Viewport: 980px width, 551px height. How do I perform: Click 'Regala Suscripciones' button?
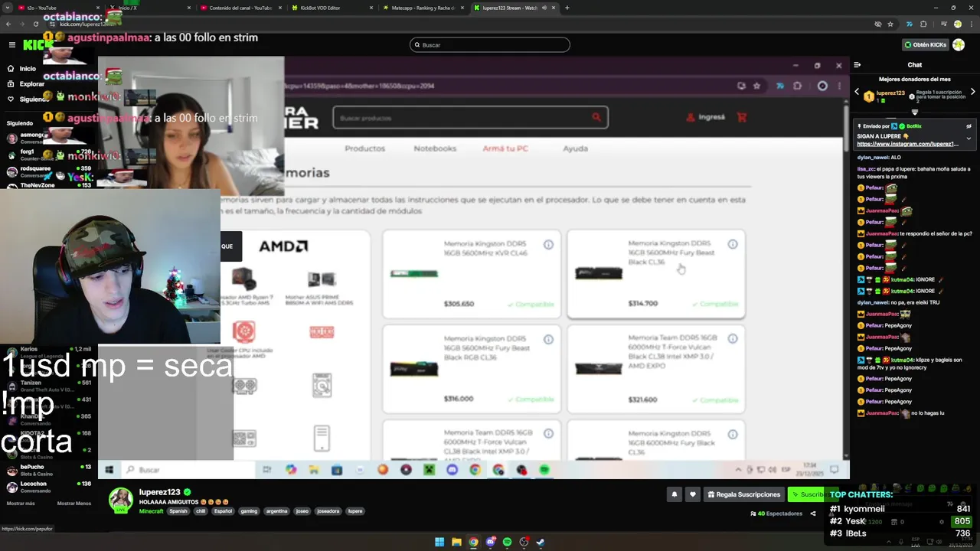(744, 494)
